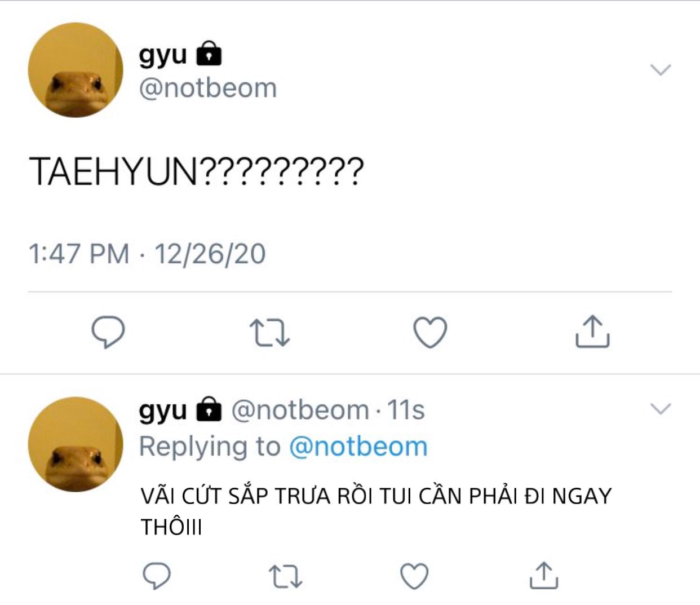
Task: Click the gyu display name on main tweet
Action: pos(162,55)
